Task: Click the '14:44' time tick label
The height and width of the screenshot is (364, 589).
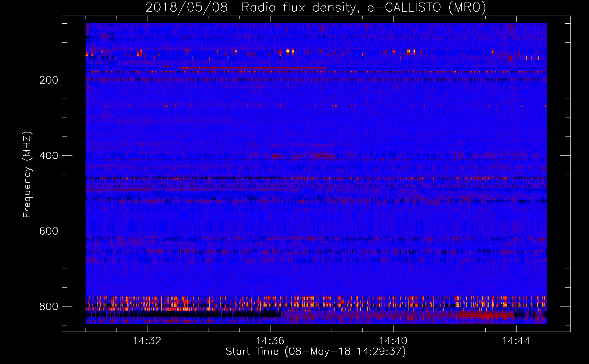Action: click(x=516, y=341)
